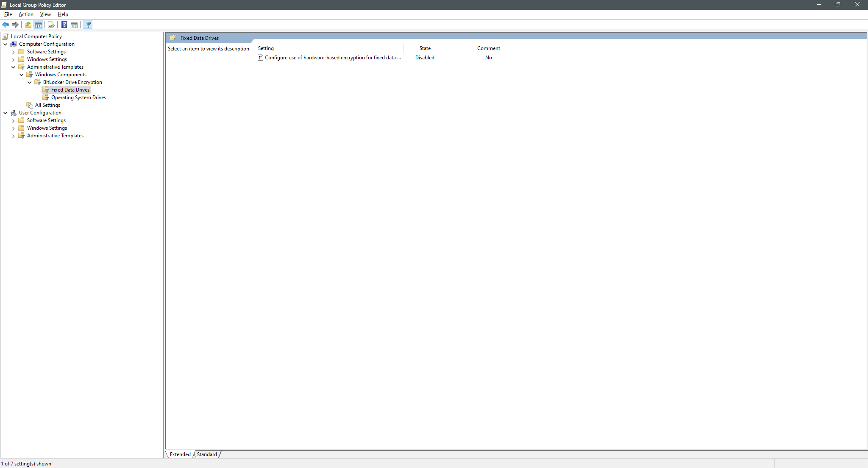The width and height of the screenshot is (868, 468).
Task: Click the policy setting document icon
Action: click(x=260, y=58)
